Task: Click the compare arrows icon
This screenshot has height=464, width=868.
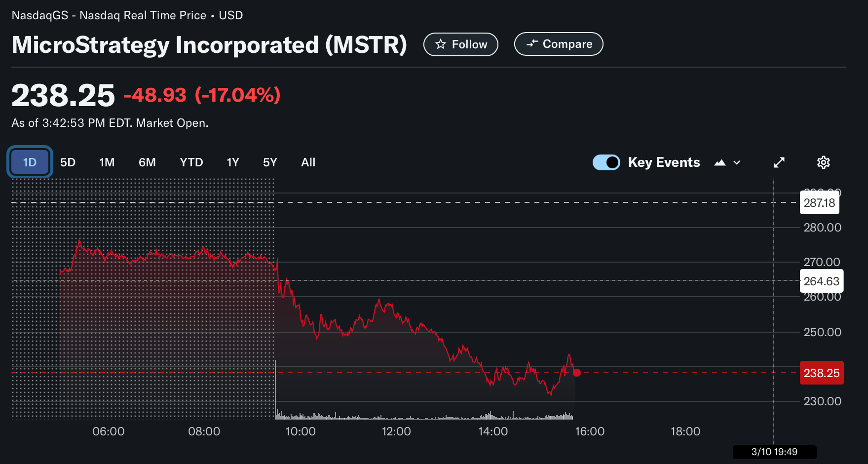Action: 532,44
